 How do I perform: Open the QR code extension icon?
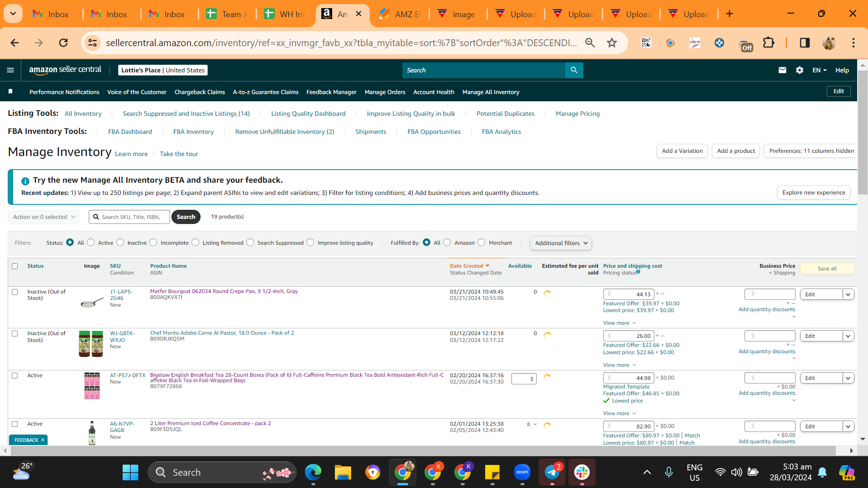(646, 43)
